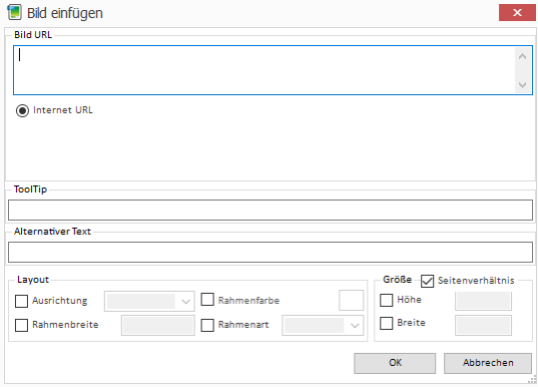Screen dimensions: 538x387
Task: Click the Bild URL scroll down arrow
Action: (x=523, y=84)
